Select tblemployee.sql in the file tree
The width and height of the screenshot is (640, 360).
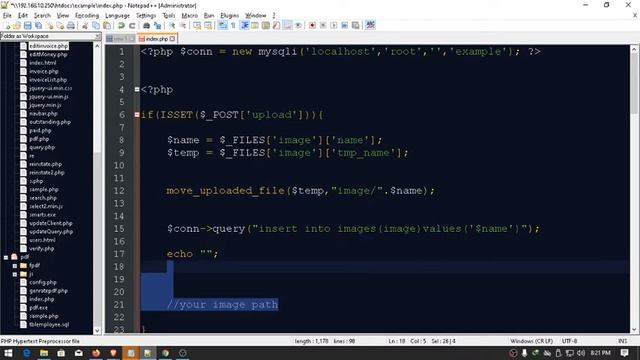[x=49, y=324]
